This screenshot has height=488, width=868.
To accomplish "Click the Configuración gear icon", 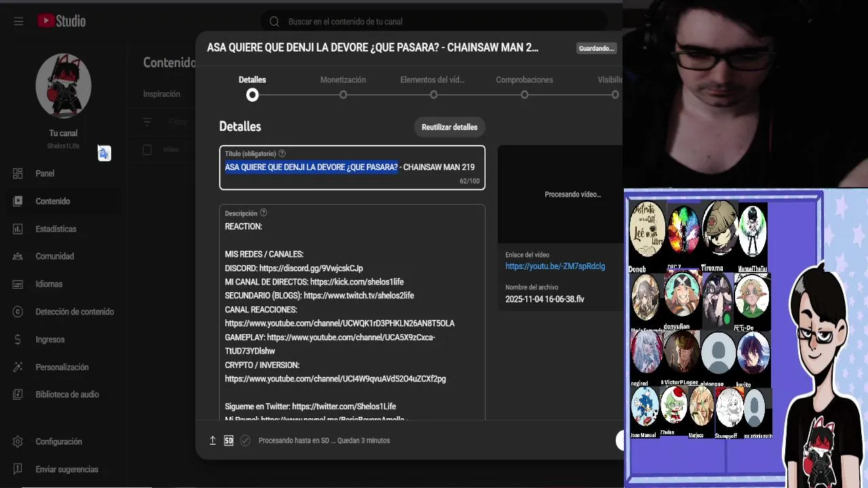I will pos(18,441).
